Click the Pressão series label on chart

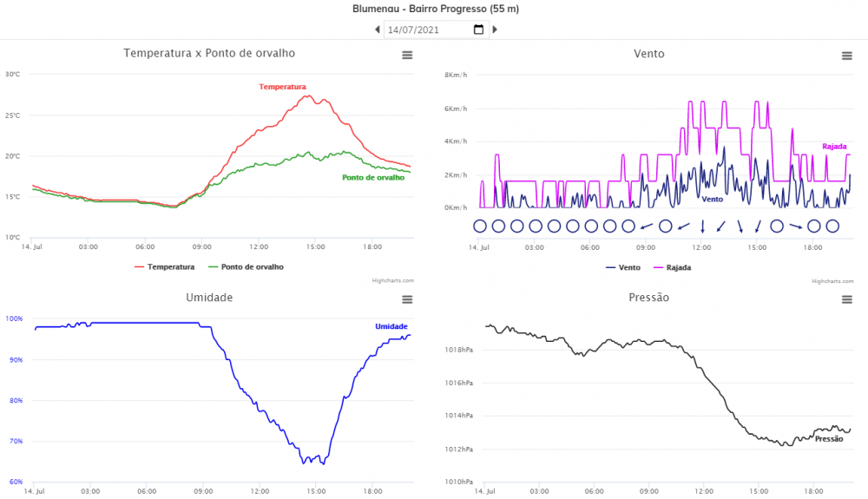(x=829, y=439)
